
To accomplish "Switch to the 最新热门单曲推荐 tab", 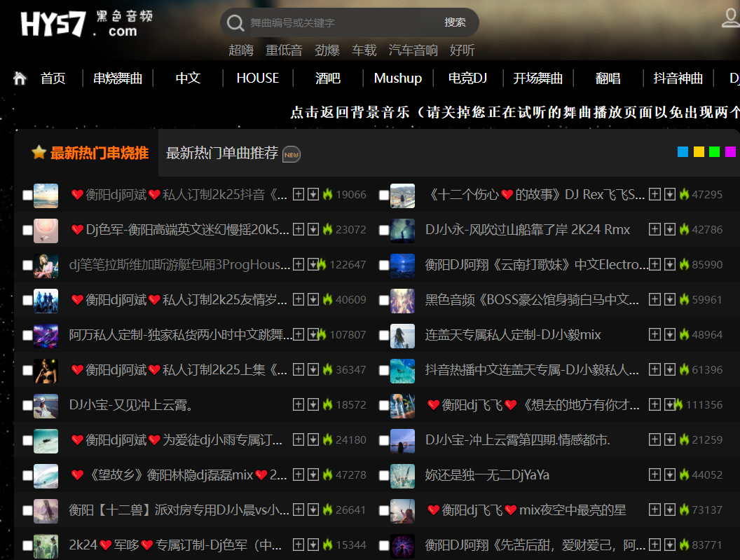I will point(222,153).
